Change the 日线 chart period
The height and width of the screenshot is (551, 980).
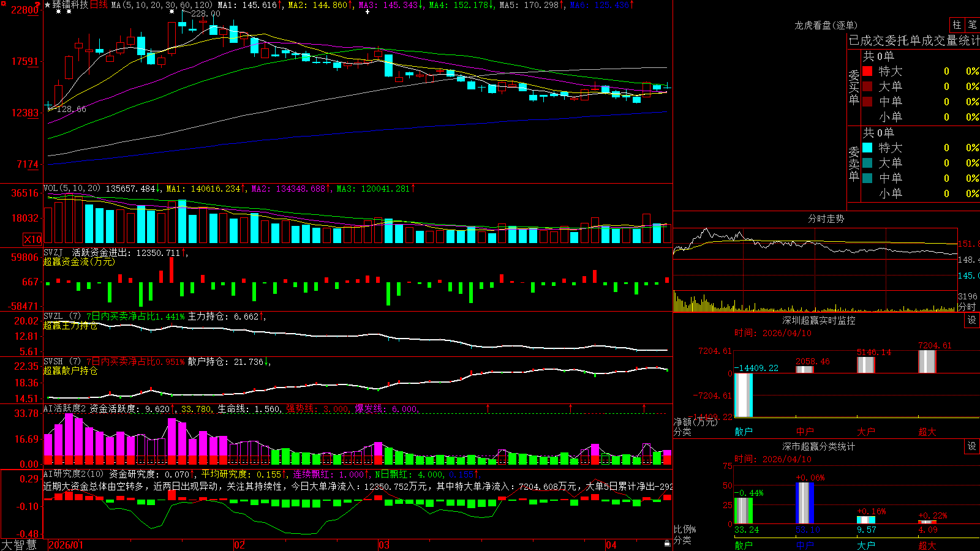[x=99, y=5]
